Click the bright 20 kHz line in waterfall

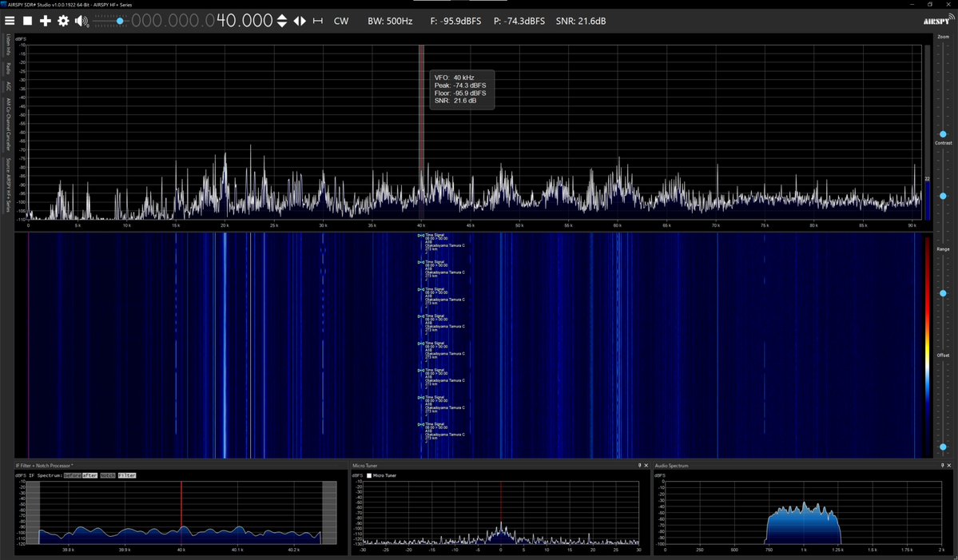pos(225,345)
